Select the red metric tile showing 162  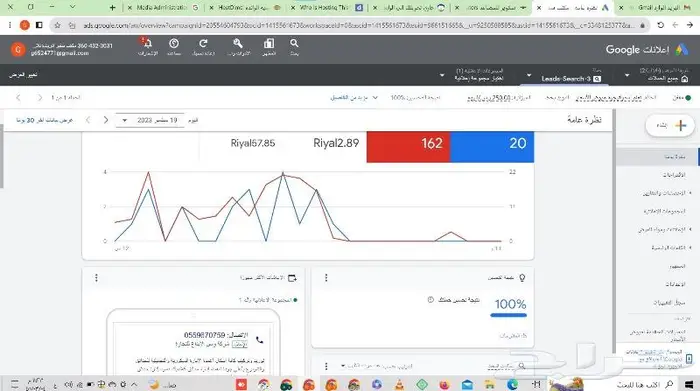pos(408,147)
